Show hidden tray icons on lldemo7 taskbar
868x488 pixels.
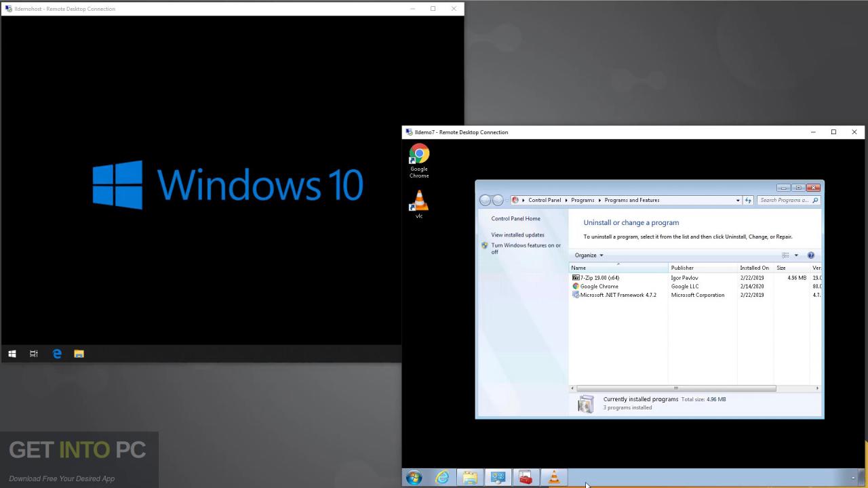tap(853, 478)
